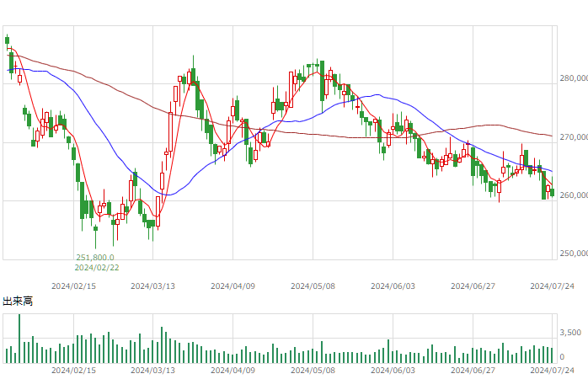This screenshot has width=588, height=379.
Task: Click 2024/05/08 date under volume chart
Action: point(313,371)
